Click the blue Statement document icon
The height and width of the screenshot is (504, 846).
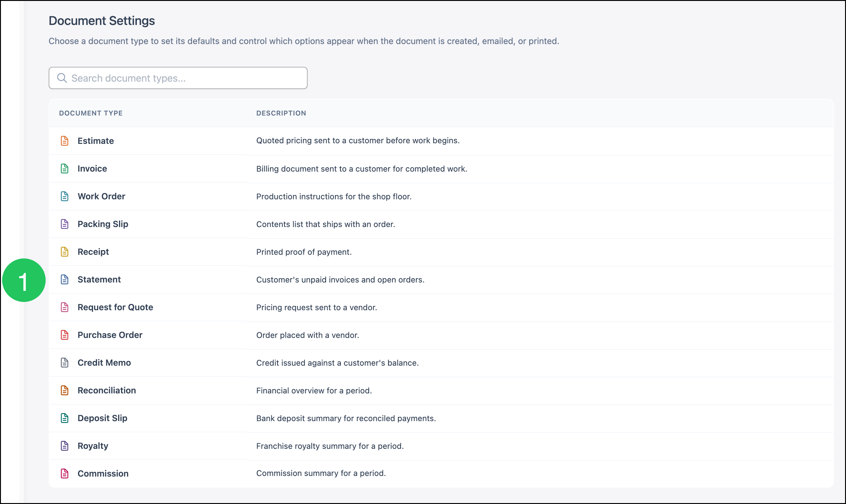click(64, 279)
